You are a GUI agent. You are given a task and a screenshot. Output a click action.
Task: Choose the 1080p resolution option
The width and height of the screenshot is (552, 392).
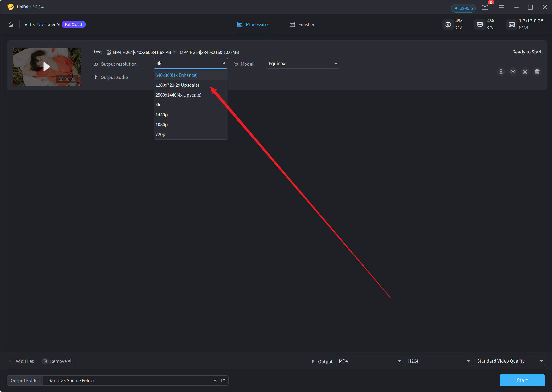pyautogui.click(x=162, y=125)
